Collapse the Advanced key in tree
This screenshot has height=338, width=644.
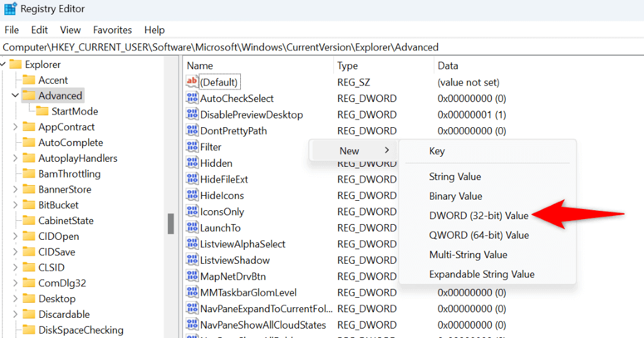click(x=15, y=96)
